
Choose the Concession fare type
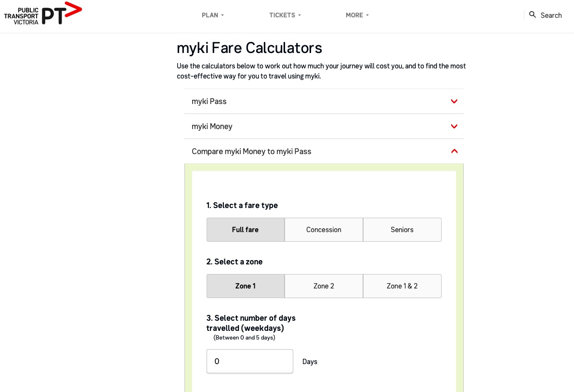(x=324, y=230)
